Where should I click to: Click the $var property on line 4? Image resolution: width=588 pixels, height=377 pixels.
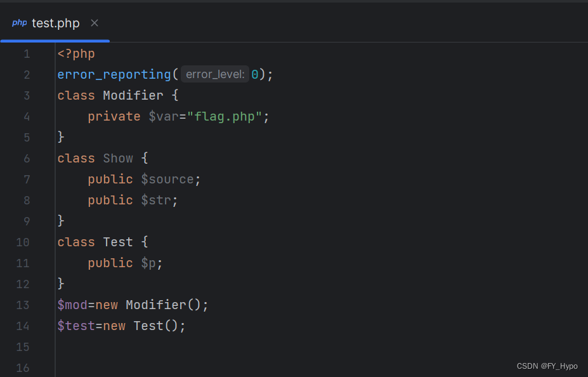[x=164, y=116]
